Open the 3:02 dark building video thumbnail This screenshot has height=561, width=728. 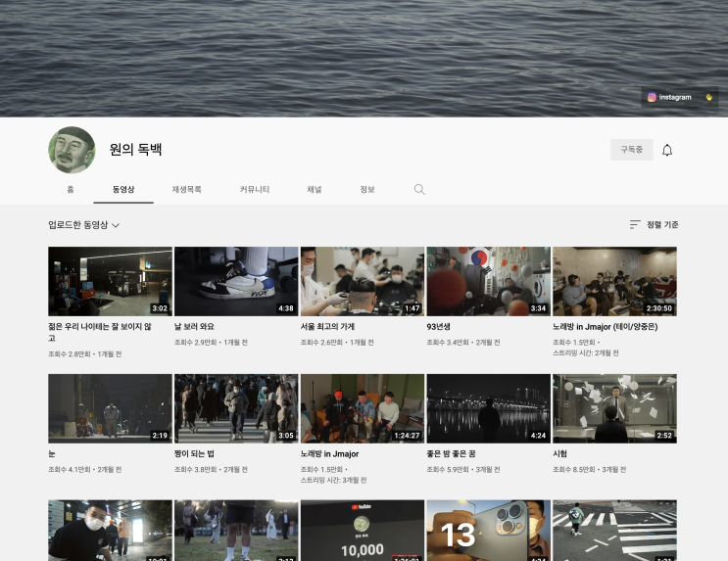[110, 281]
